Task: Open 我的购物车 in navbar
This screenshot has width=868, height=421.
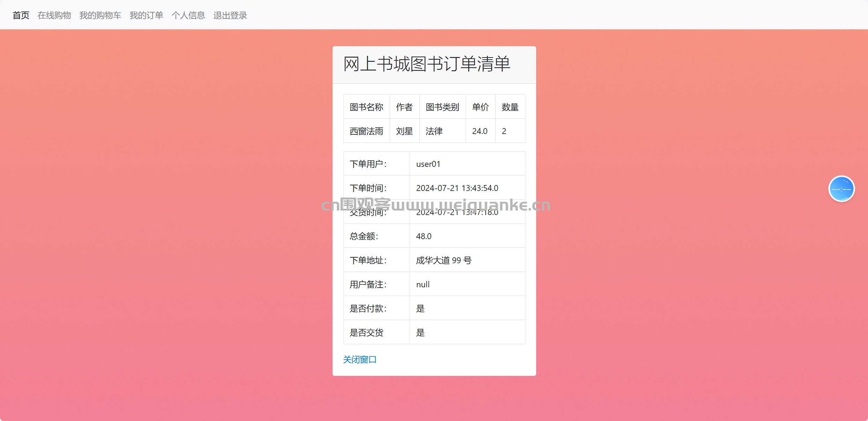Action: tap(100, 15)
